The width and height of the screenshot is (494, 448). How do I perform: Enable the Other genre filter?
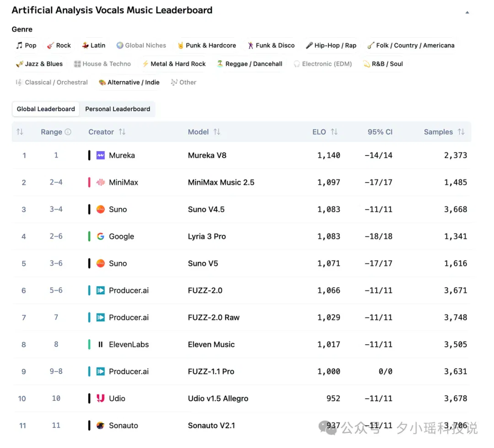pyautogui.click(x=183, y=82)
